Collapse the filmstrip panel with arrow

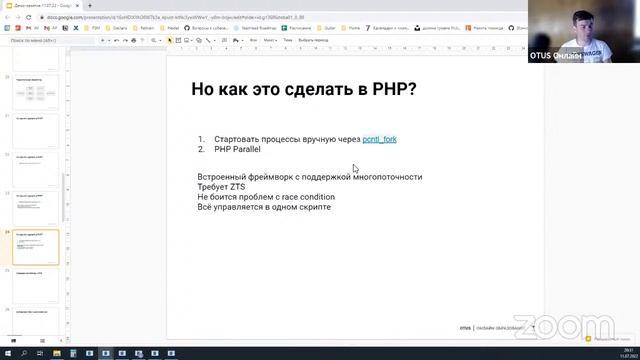point(61,340)
